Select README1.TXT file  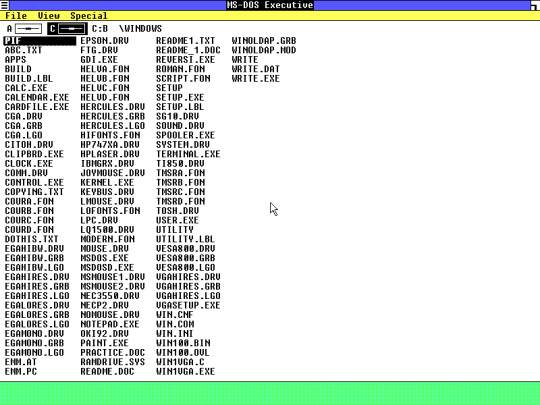point(186,41)
